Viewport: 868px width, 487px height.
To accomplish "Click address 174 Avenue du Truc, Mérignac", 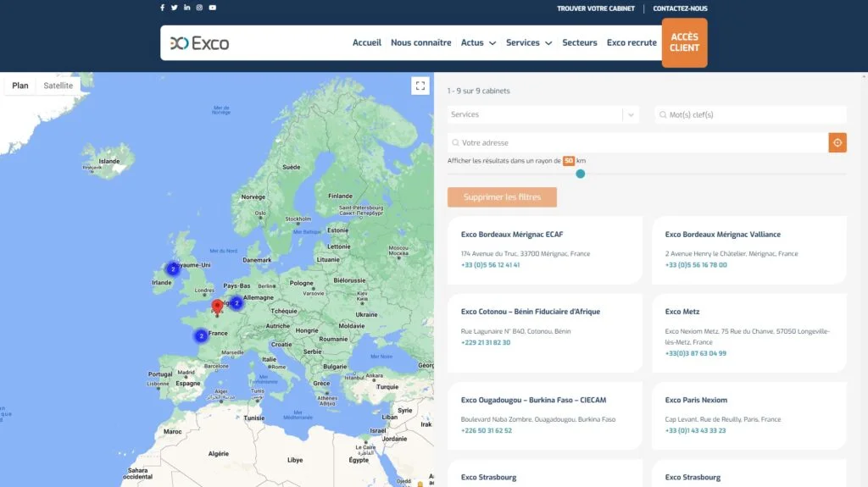I will click(x=526, y=254).
